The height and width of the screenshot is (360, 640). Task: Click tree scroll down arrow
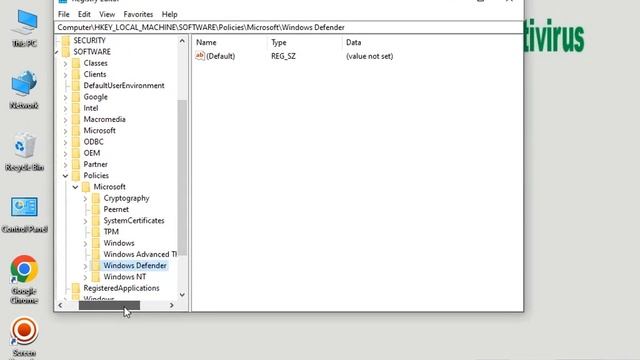[182, 295]
